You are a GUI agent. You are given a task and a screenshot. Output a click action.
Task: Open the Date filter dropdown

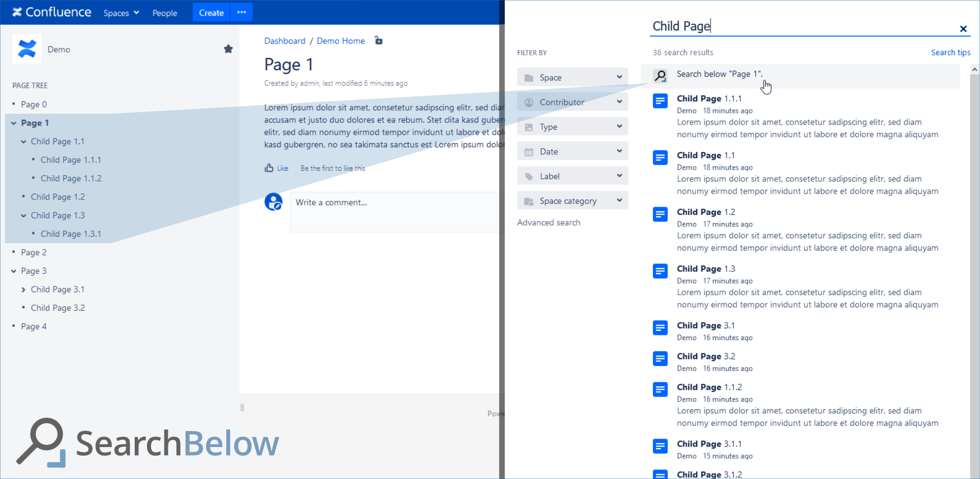coord(573,152)
